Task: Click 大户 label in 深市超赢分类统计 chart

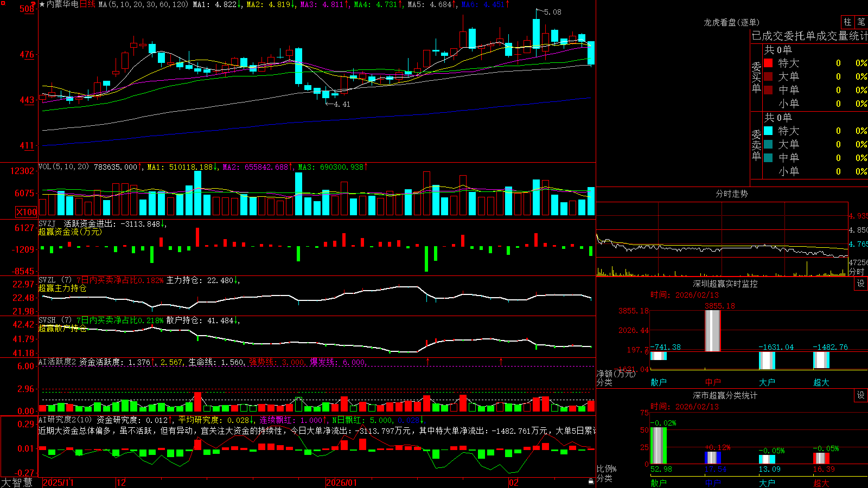Action: (767, 483)
